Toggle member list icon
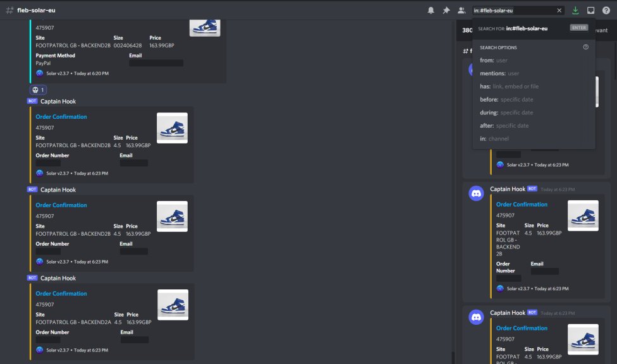The width and height of the screenshot is (617, 364). [x=461, y=10]
